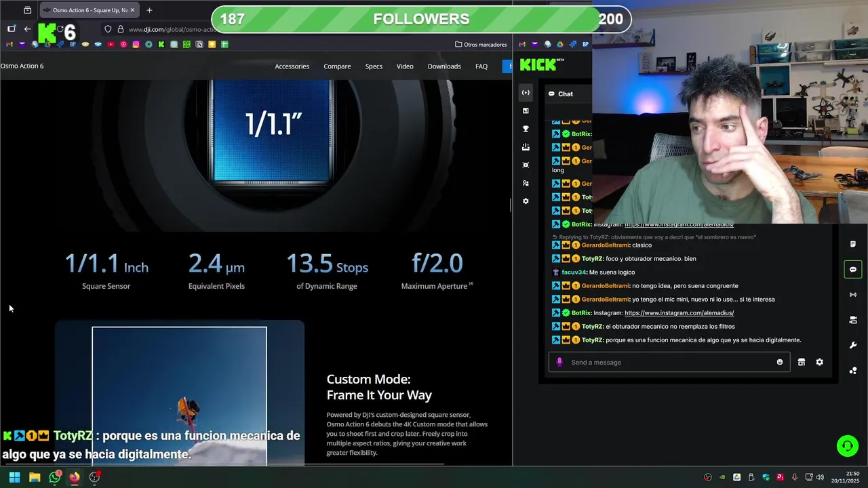This screenshot has width=868, height=488.
Task: Open chat shop icon beside message box
Action: coord(802,362)
